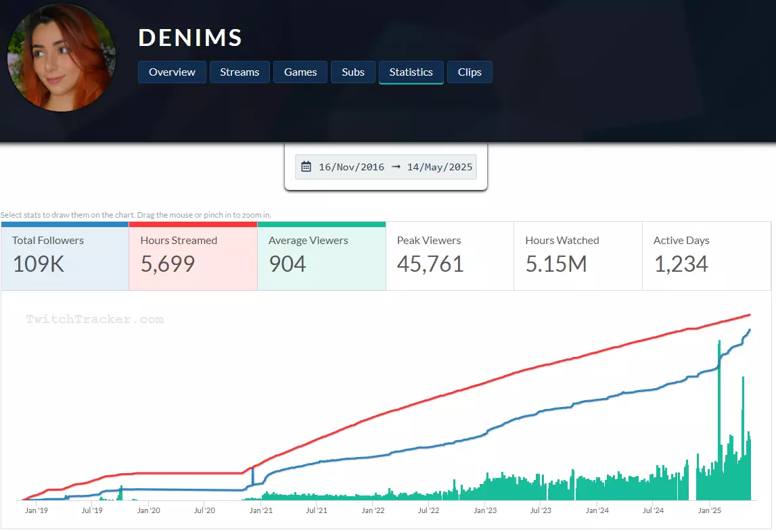Image resolution: width=776 pixels, height=532 pixels.
Task: Click the DENIMS channel name heading
Action: (x=190, y=38)
